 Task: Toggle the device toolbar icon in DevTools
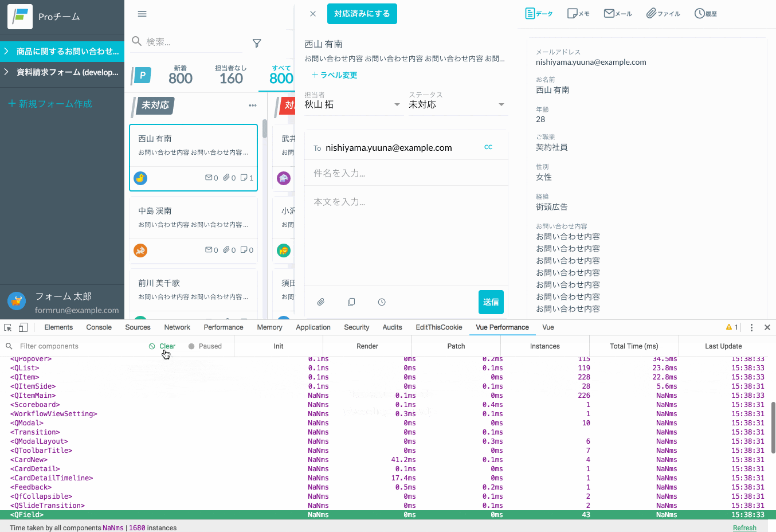click(22, 327)
